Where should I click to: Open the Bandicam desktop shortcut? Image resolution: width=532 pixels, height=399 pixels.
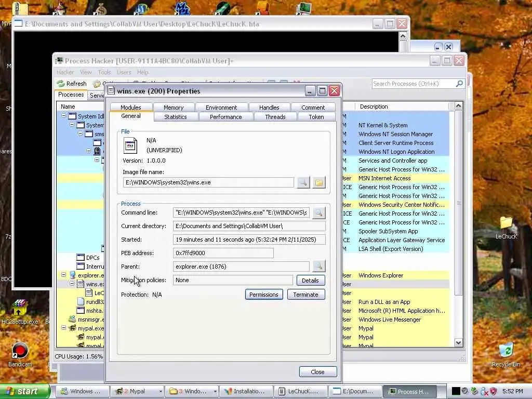20,351
